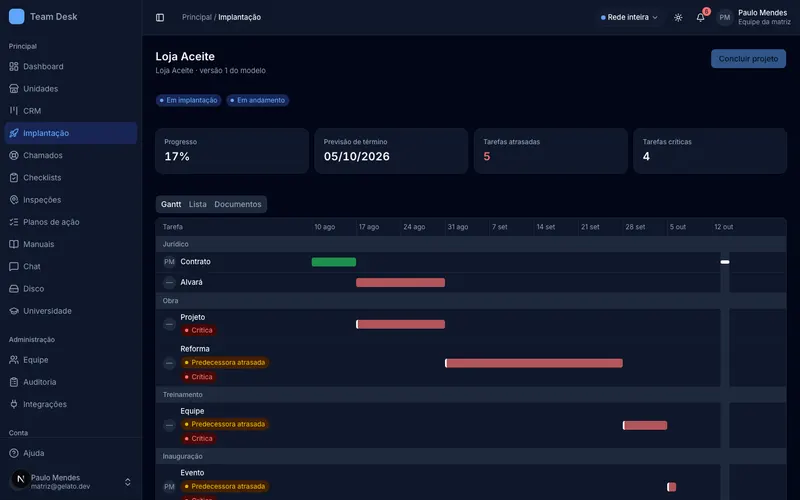Click the today marker handle in Contrato row
This screenshot has width=800, height=500.
(724, 262)
